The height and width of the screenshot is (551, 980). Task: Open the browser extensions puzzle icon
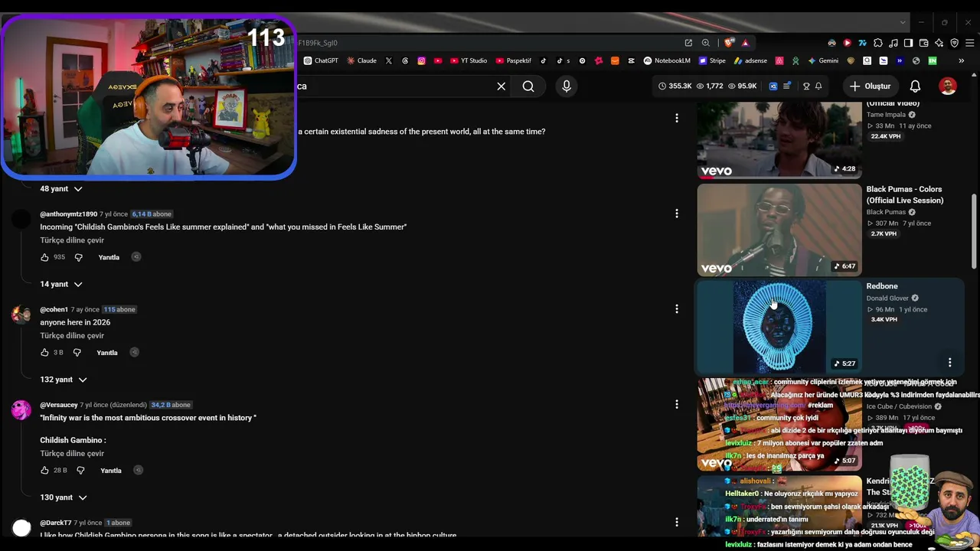click(x=878, y=43)
